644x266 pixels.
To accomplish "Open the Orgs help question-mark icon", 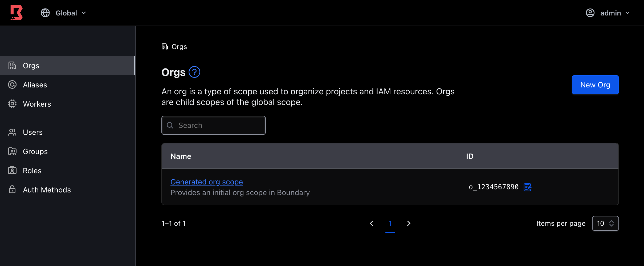I will click(x=194, y=72).
